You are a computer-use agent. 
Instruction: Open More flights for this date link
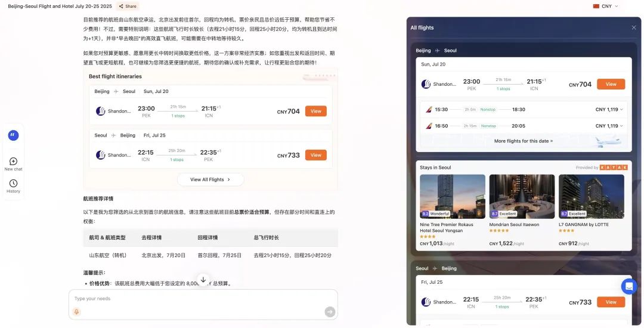(524, 141)
